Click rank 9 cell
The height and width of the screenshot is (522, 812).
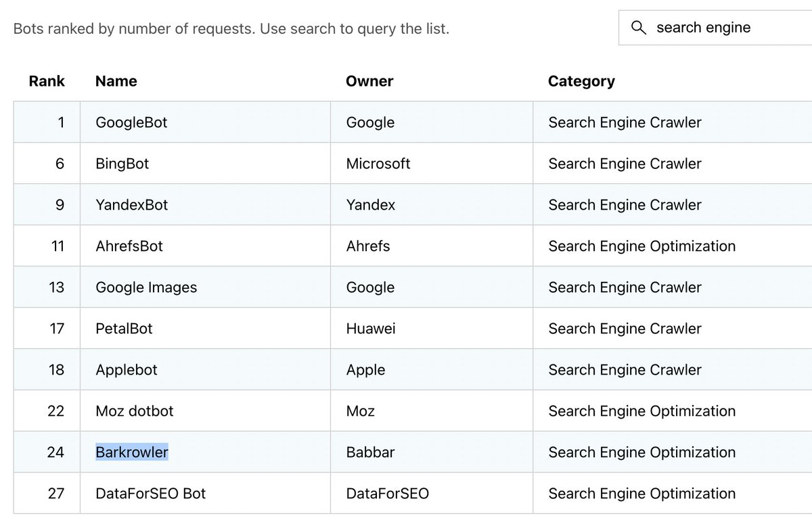(x=47, y=205)
